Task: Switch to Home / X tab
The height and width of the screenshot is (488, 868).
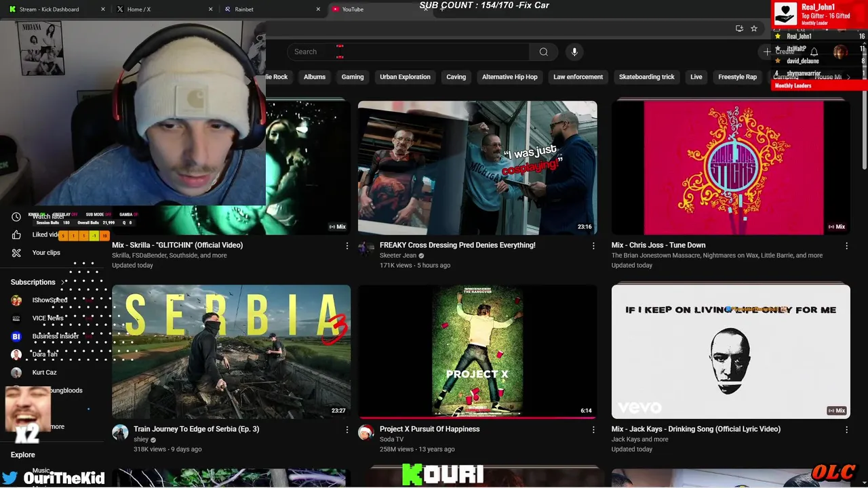Action: (165, 9)
